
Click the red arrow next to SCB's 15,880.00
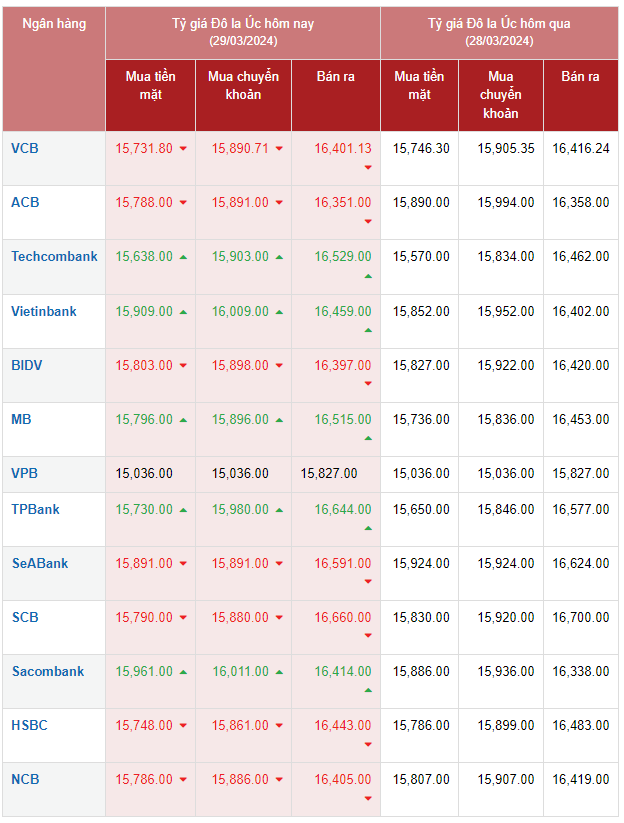(279, 618)
